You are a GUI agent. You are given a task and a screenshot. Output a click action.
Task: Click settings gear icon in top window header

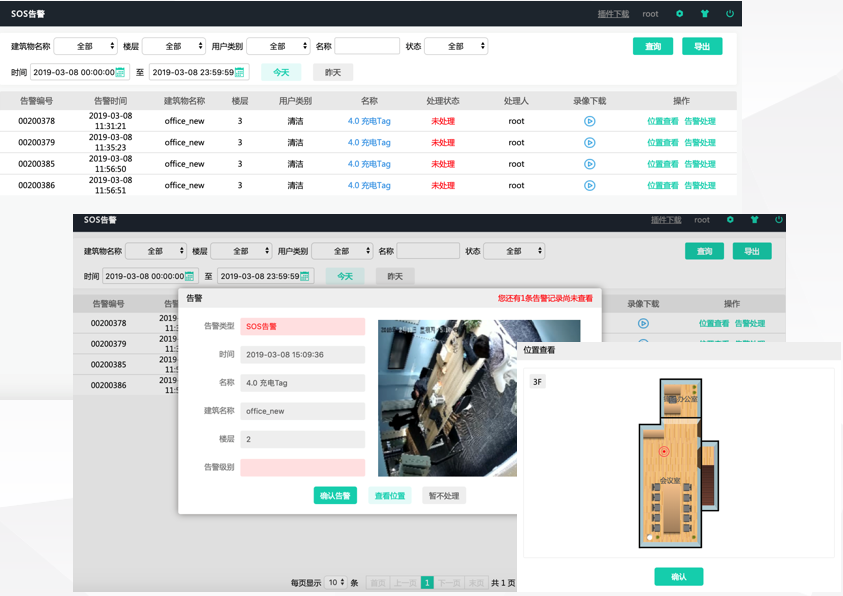coord(680,13)
